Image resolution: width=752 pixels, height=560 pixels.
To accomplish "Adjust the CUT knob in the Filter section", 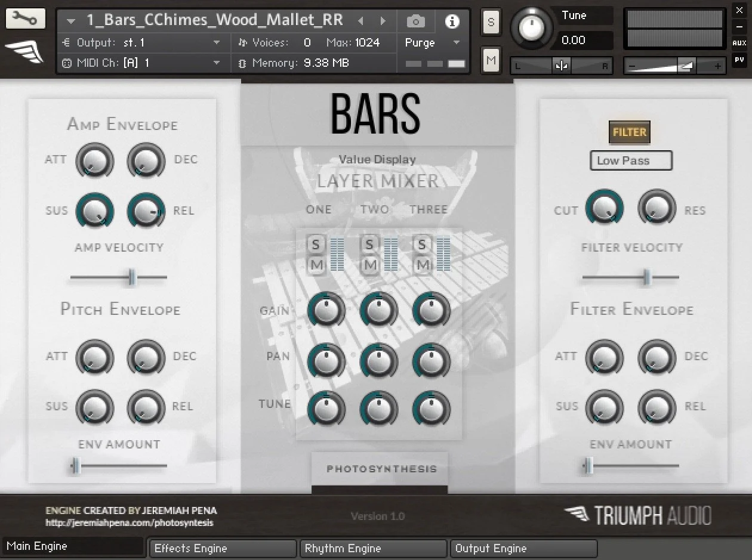I will click(605, 208).
